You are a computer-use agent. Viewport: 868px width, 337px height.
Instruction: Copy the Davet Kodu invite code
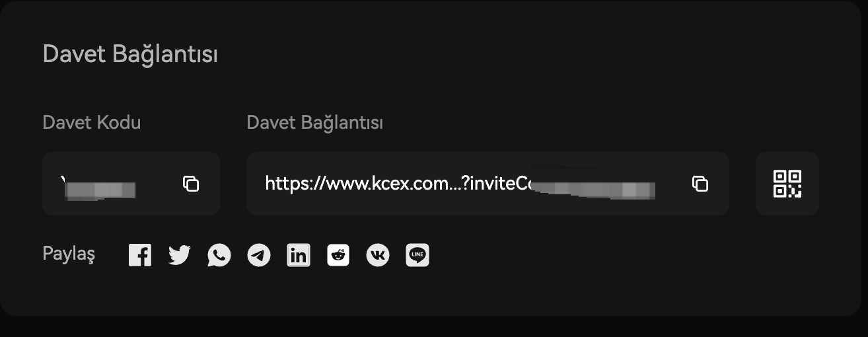(191, 184)
